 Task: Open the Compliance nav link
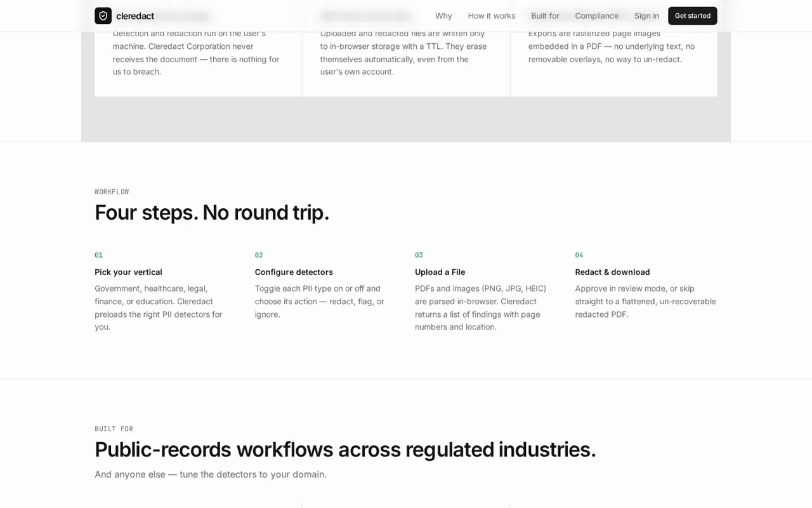click(596, 16)
